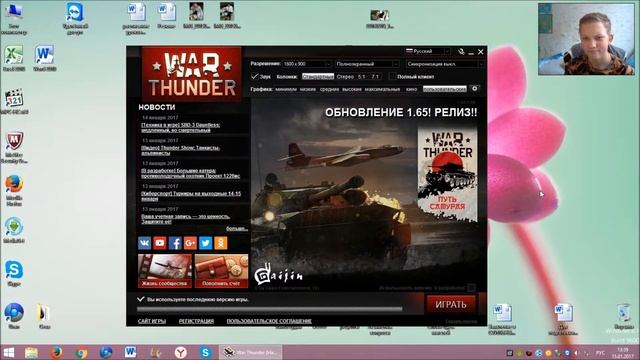Click the РУС language indicator in tray
This screenshot has height=360, width=640.
point(600,353)
